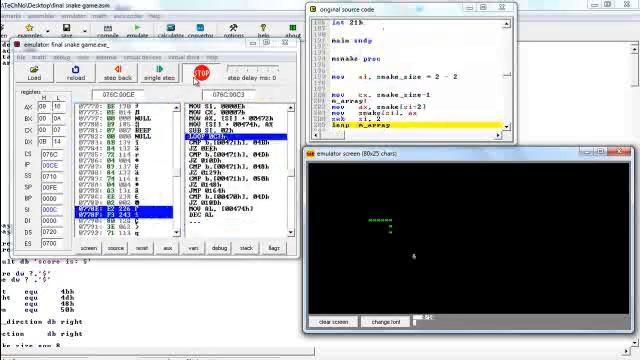
Task: Click the vars button at emulator bottom
Action: (193, 248)
